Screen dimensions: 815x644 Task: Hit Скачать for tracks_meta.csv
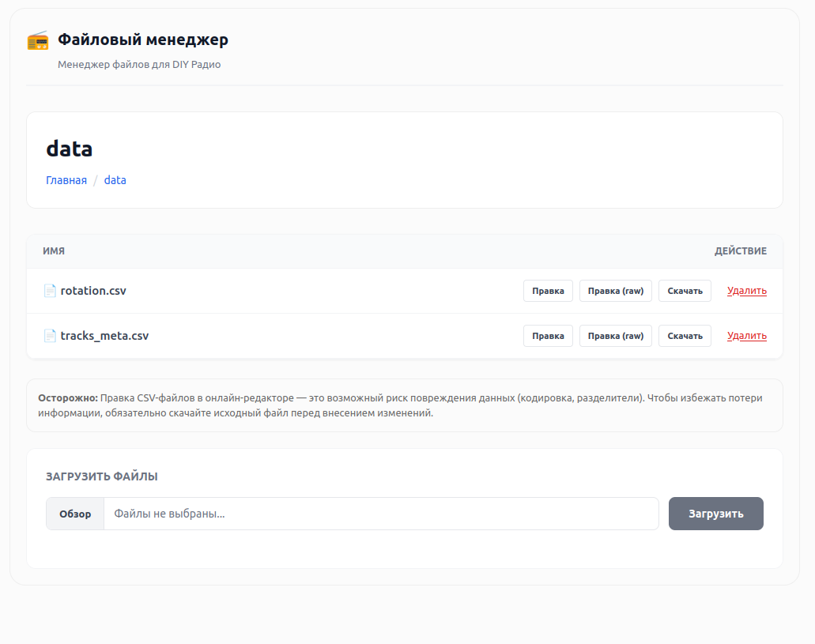pos(685,336)
